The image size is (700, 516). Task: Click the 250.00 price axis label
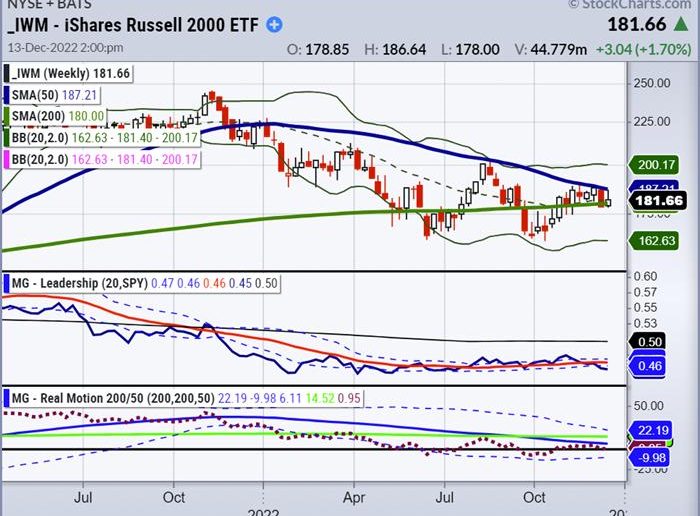point(652,83)
